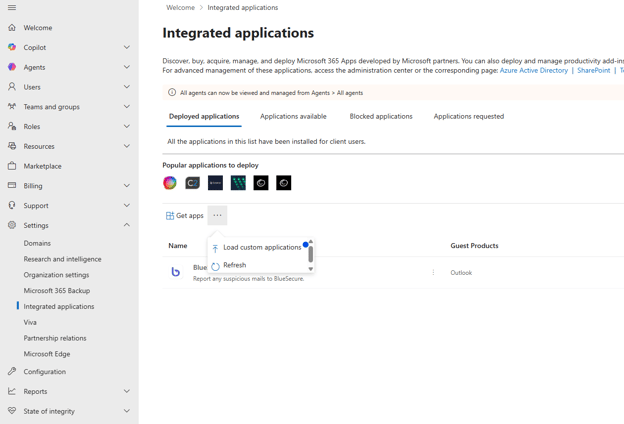624x424 pixels.
Task: Open the SharePoint link
Action: [x=593, y=70]
